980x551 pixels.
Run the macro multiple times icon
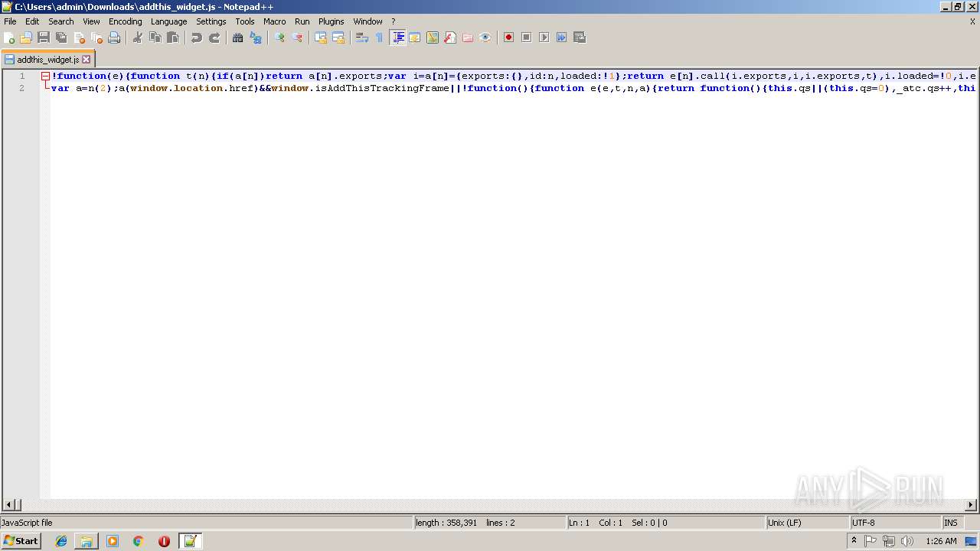point(562,37)
